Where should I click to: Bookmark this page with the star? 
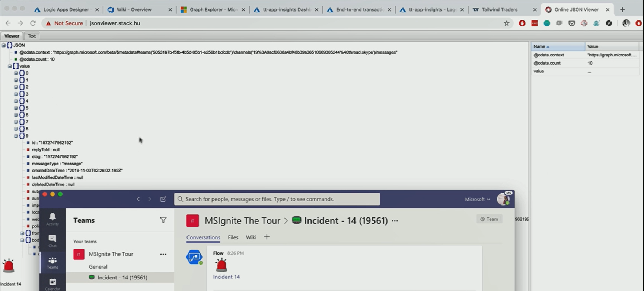[x=506, y=23]
